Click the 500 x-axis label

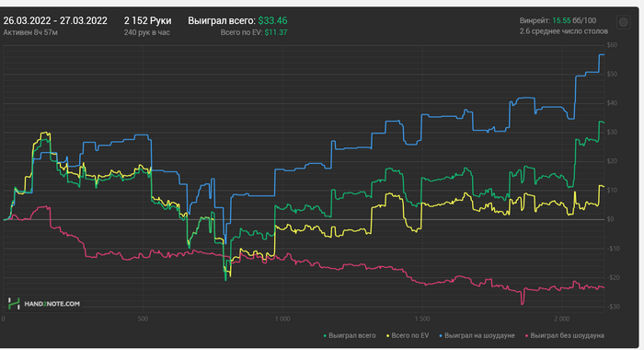pos(143,320)
